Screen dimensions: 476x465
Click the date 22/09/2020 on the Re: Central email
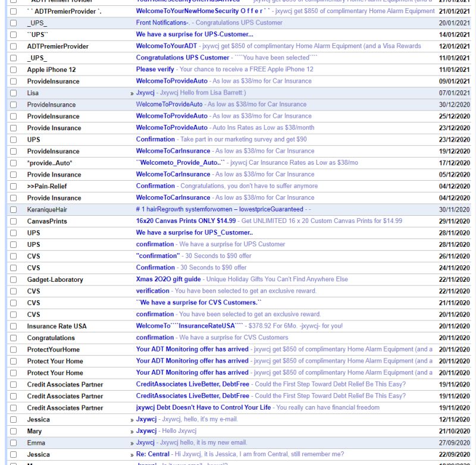point(454,455)
